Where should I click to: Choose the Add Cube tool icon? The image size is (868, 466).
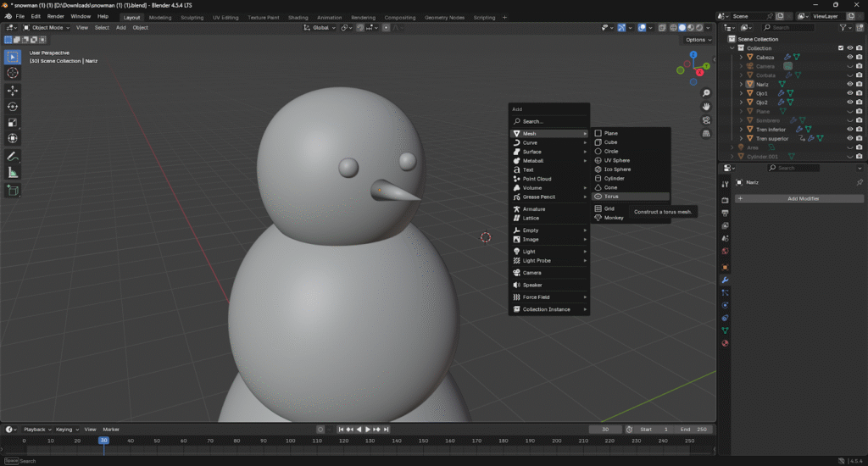coord(13,191)
